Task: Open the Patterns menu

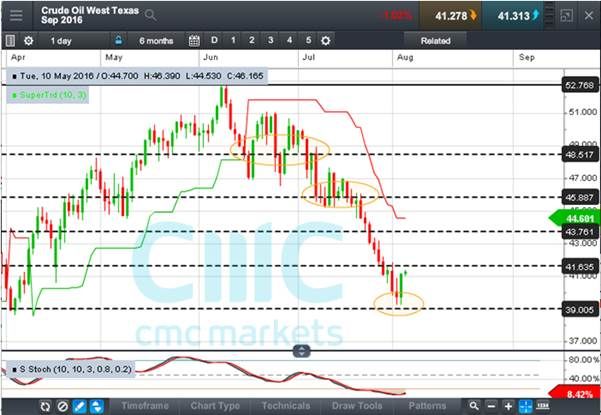Action: [427, 406]
